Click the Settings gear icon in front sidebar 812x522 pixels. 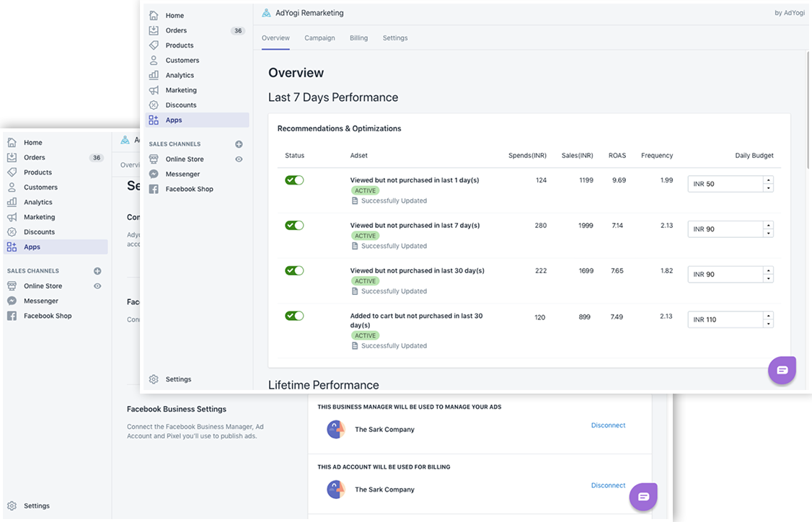click(x=154, y=379)
